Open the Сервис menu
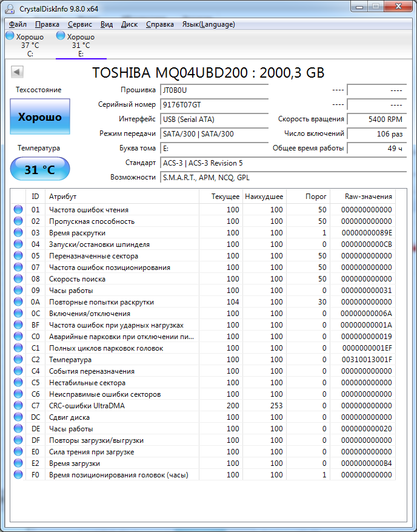This screenshot has width=417, height=532. click(79, 24)
